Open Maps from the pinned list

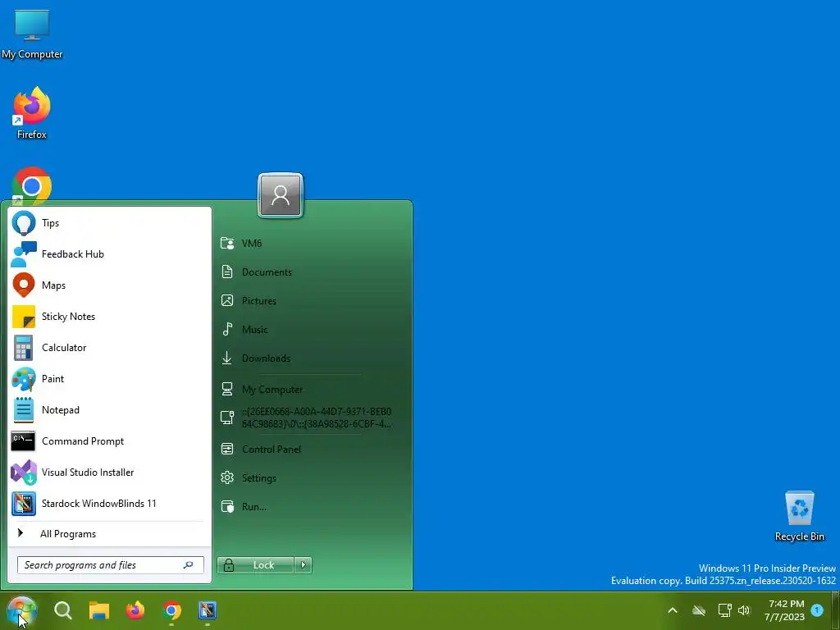tap(109, 285)
